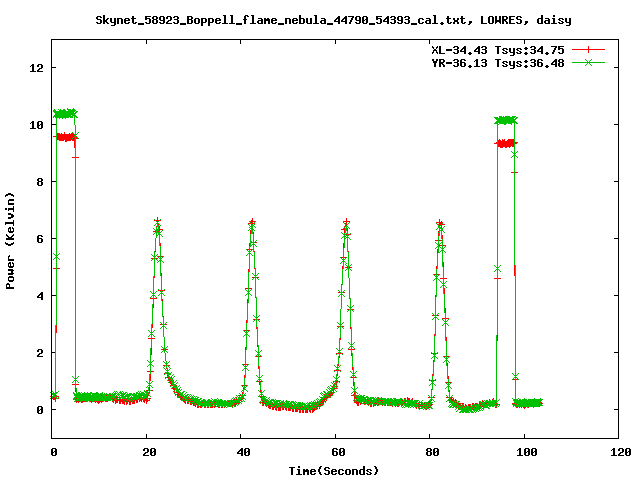Click the y-axis tick label 2
This screenshot has height=480, width=640.
[x=40, y=353]
